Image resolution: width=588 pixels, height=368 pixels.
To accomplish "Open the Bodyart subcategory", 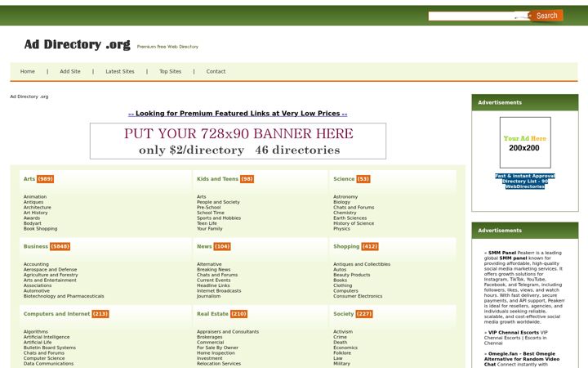I will point(32,223).
